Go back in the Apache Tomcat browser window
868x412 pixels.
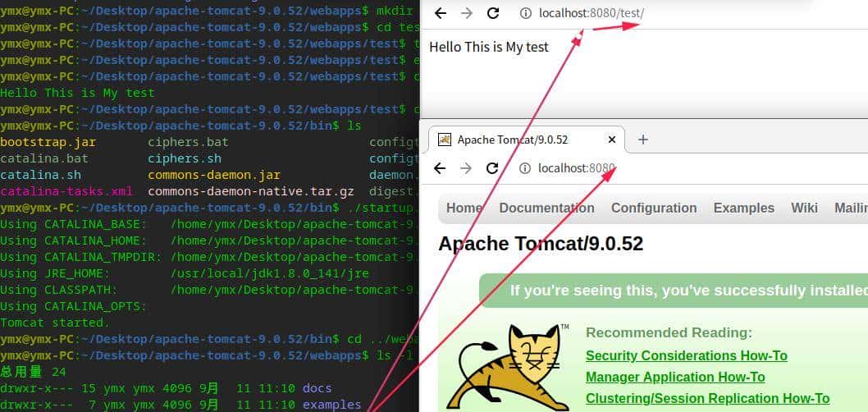pyautogui.click(x=440, y=167)
